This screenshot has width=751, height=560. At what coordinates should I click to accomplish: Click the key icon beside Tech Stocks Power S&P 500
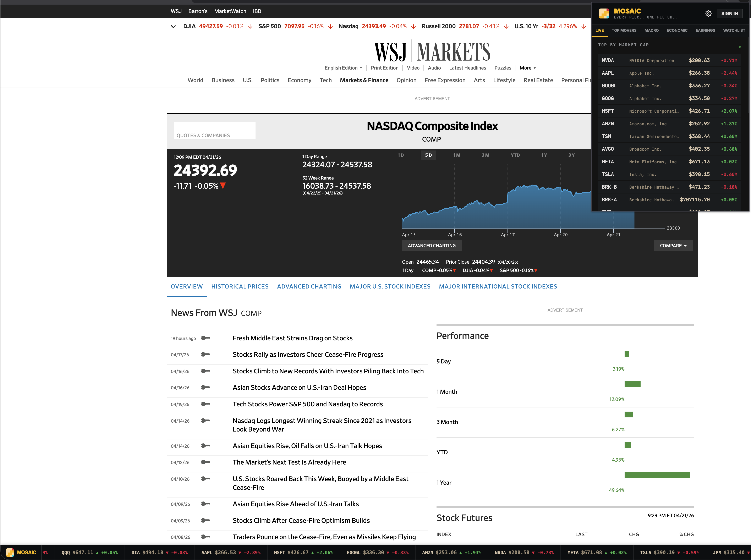pyautogui.click(x=205, y=404)
